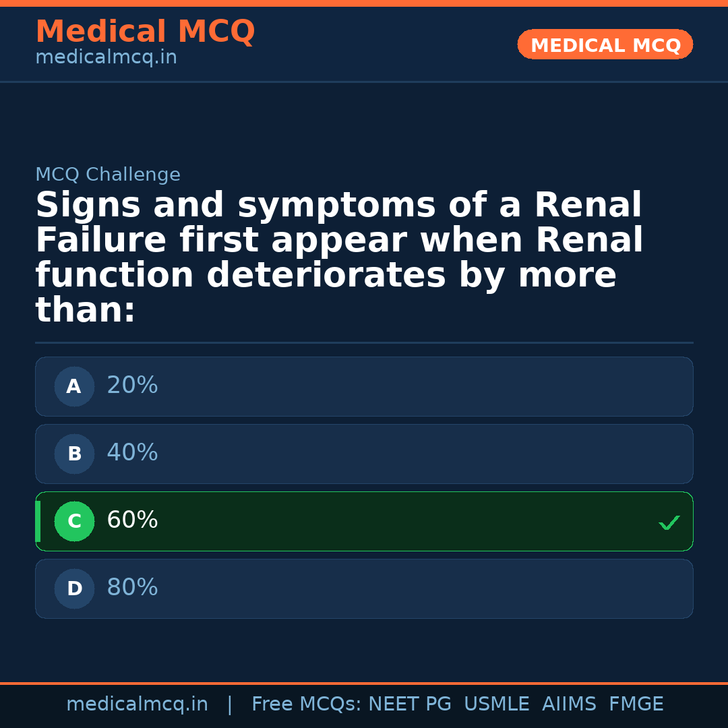Click the USMLE label
This screenshot has height=728, width=728.
click(x=497, y=703)
